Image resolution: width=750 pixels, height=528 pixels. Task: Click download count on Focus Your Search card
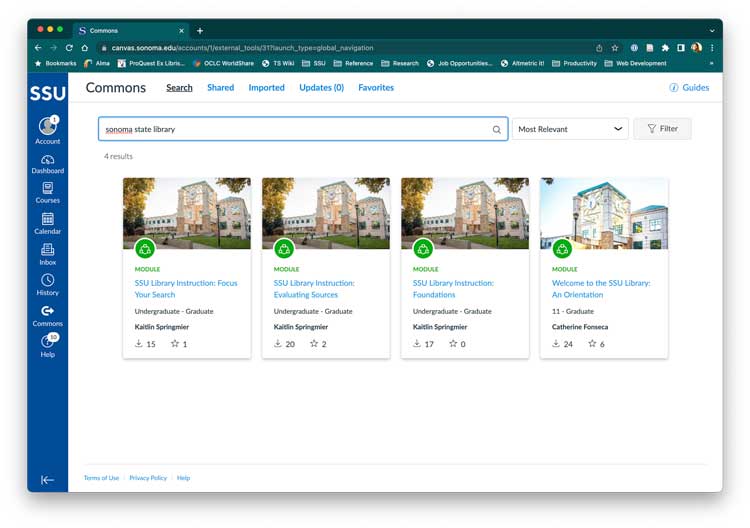(145, 344)
